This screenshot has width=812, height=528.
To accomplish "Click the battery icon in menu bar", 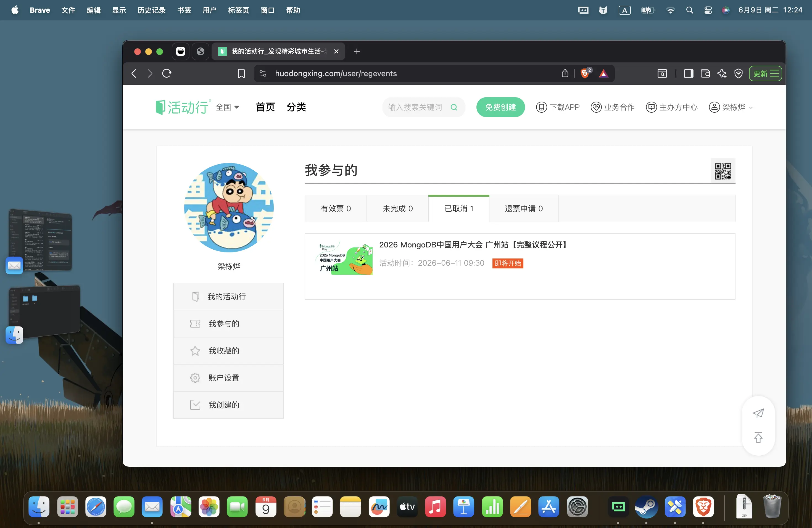I will [648, 10].
